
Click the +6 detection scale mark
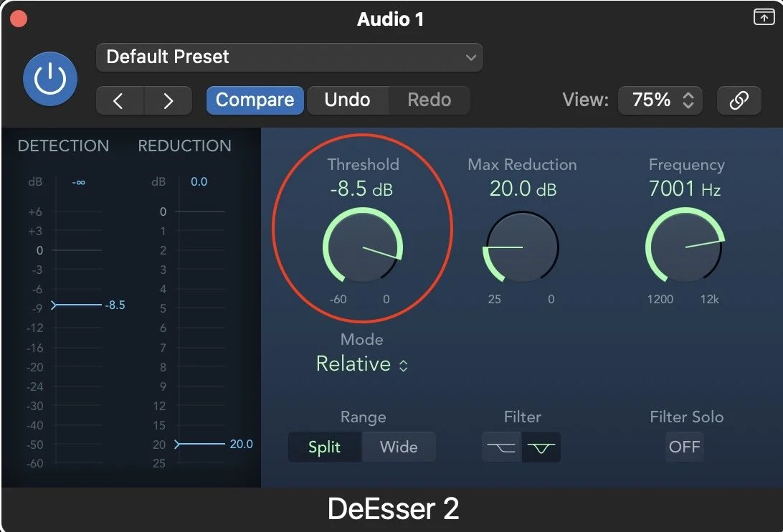35,212
